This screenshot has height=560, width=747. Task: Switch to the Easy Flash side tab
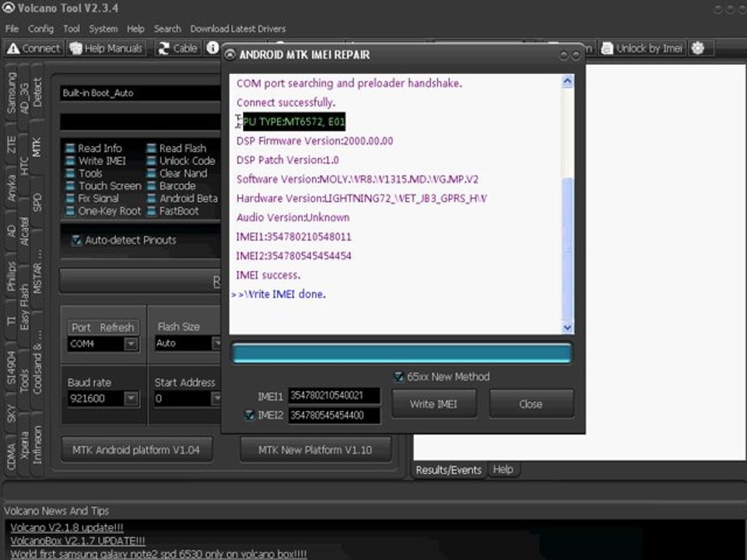pyautogui.click(x=24, y=307)
